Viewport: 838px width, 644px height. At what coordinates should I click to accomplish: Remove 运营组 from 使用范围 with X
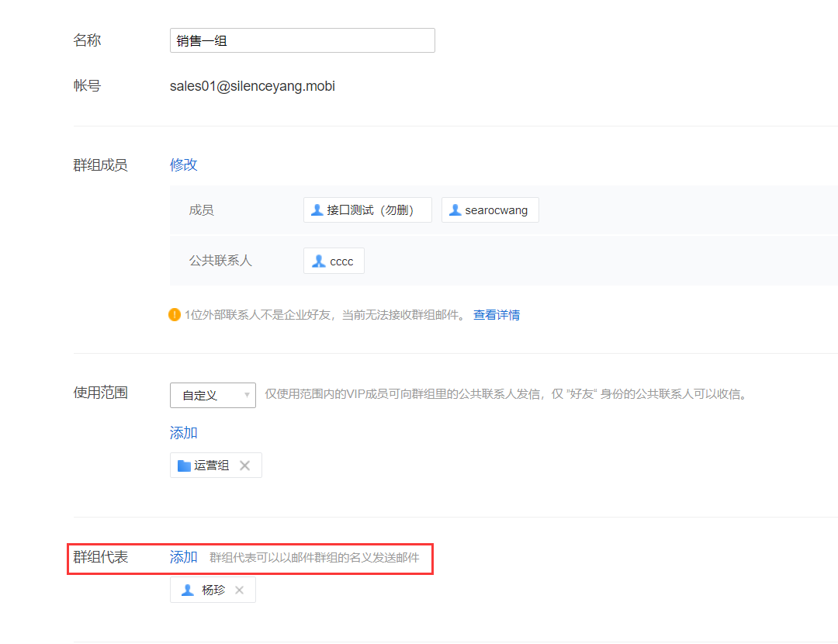tap(244, 466)
